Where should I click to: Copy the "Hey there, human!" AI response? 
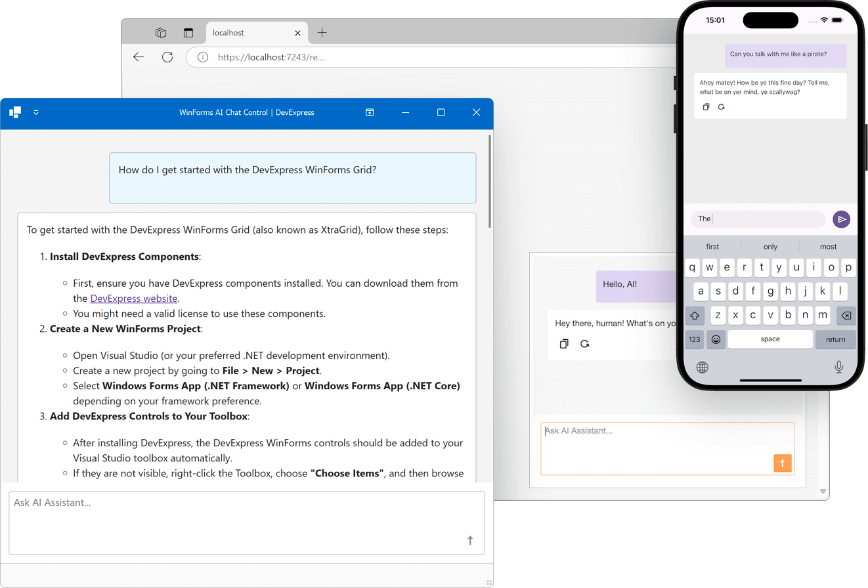(564, 343)
